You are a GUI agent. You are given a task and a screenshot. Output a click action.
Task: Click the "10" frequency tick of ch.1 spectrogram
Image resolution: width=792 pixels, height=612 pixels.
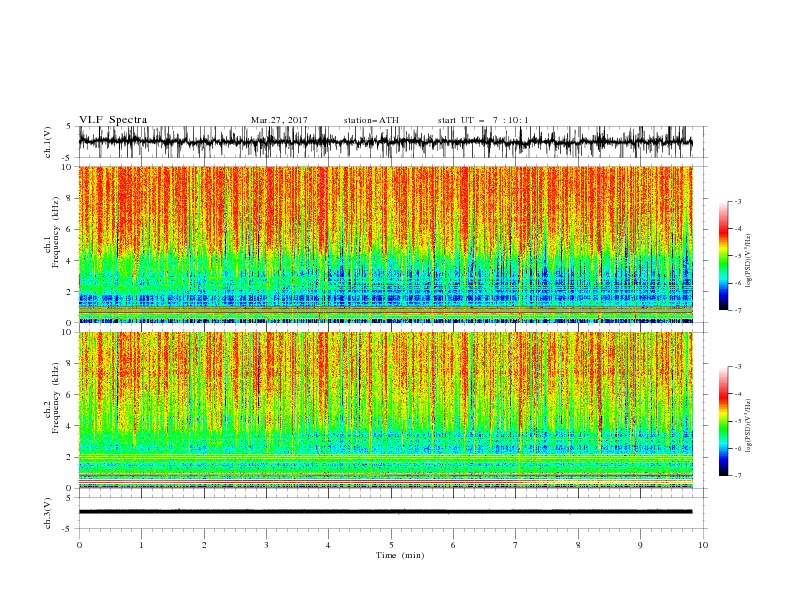coord(67,167)
